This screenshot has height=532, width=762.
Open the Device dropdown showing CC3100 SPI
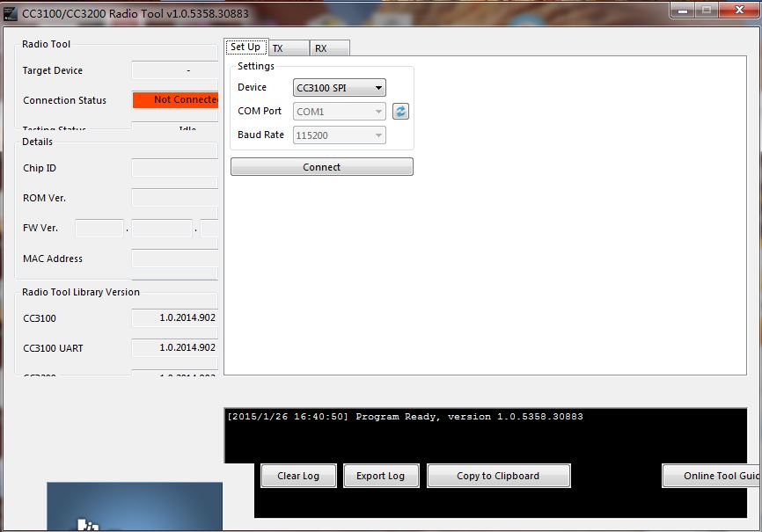point(340,88)
